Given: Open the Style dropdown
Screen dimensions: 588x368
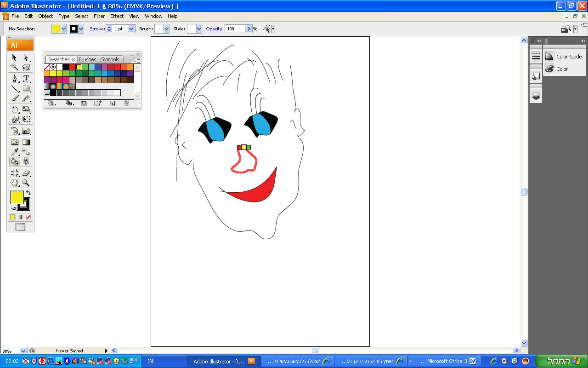Looking at the screenshot, I should [199, 29].
